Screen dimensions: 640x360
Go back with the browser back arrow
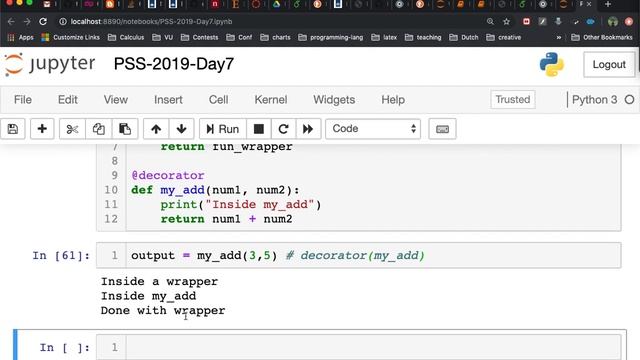click(11, 22)
